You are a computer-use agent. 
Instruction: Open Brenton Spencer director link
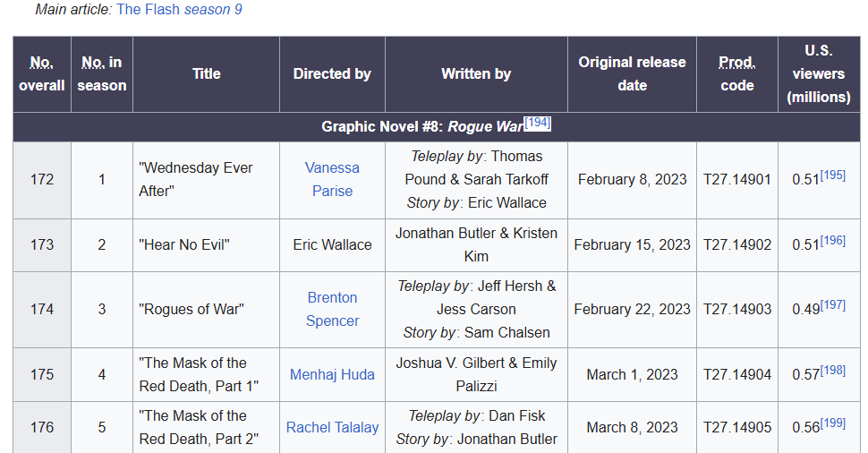(332, 309)
